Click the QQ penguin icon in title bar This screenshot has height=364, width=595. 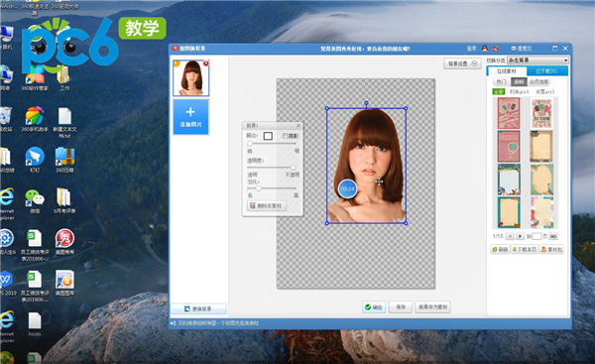click(x=485, y=49)
